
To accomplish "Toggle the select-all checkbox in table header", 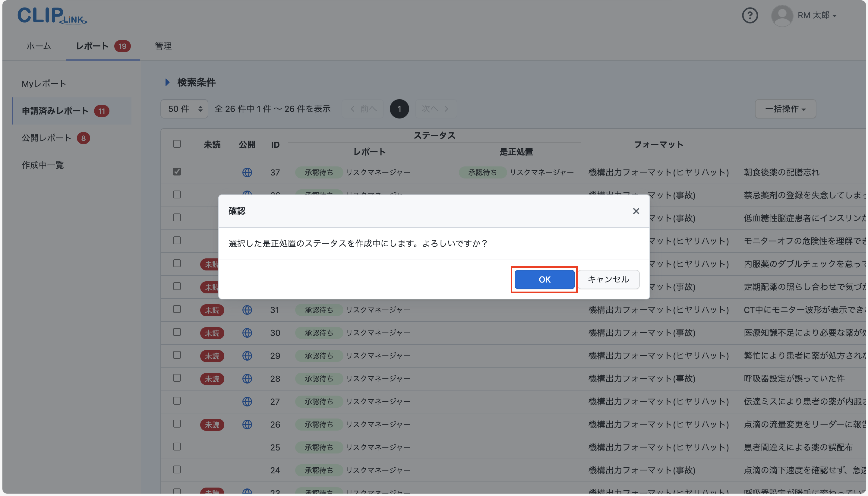I will [x=177, y=144].
